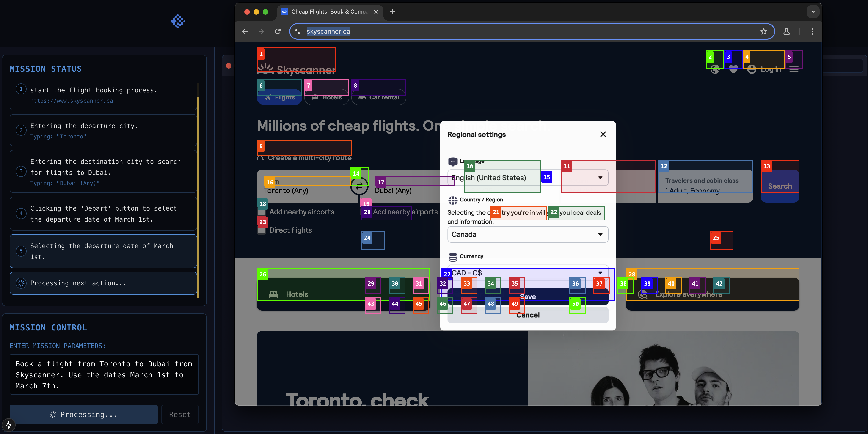Close the Regional settings dialog
Screen dimensions: 868x434
coord(603,134)
